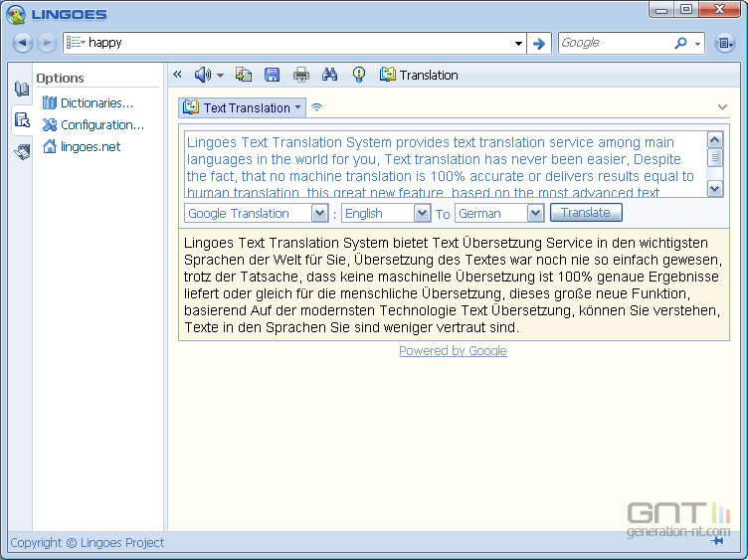Click inside the source text box

click(x=445, y=164)
